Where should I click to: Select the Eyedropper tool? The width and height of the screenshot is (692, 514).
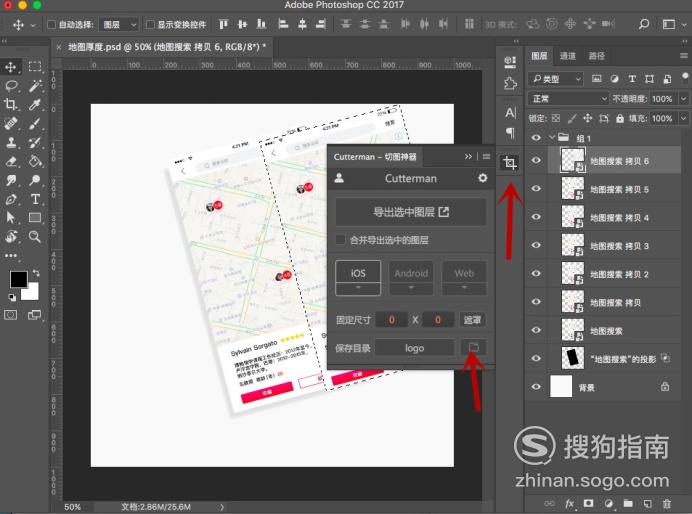click(35, 105)
